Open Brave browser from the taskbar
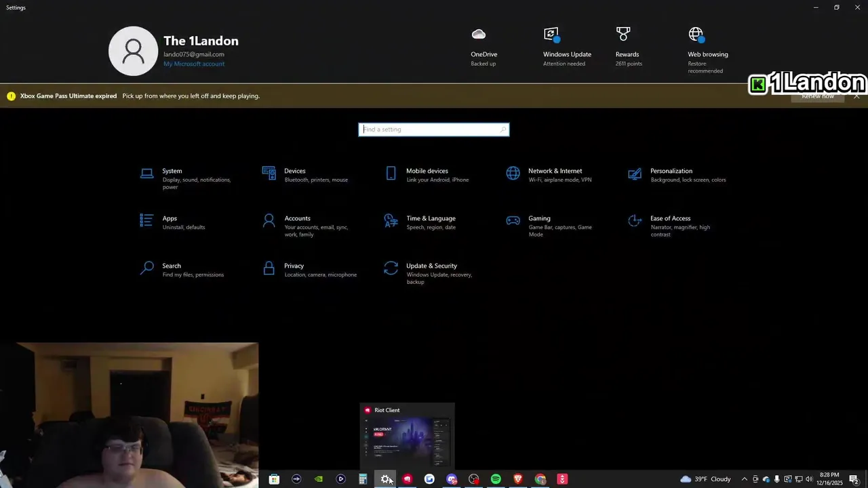The height and width of the screenshot is (488, 868). pos(518,479)
